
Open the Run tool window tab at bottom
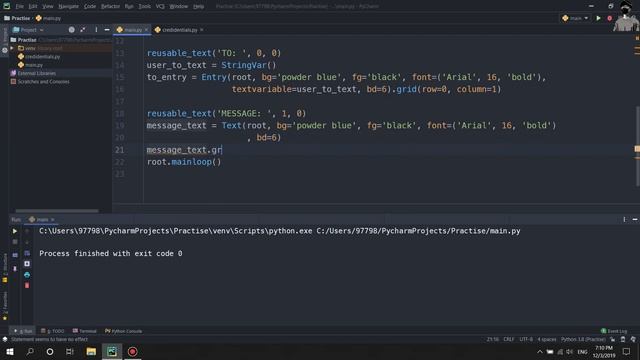23,331
